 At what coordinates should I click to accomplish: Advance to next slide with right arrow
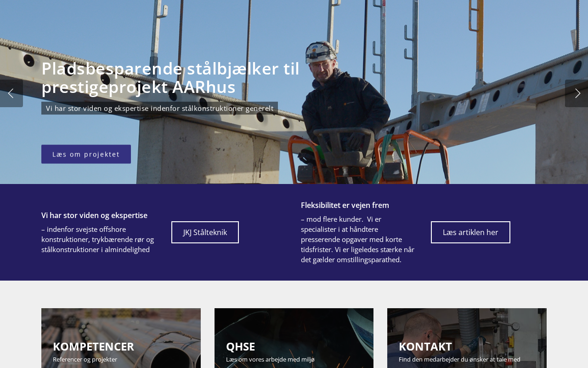(x=577, y=93)
